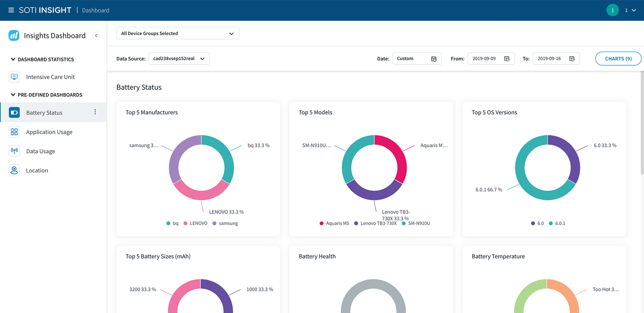Select Battery Status in the sidebar
644x313 pixels.
(x=44, y=113)
